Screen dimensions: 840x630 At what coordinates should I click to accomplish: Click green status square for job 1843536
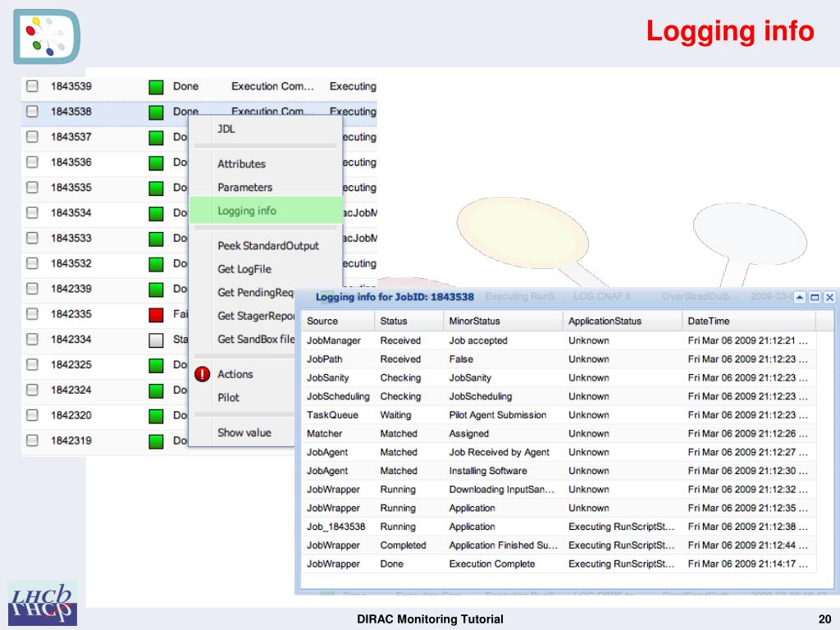(156, 163)
